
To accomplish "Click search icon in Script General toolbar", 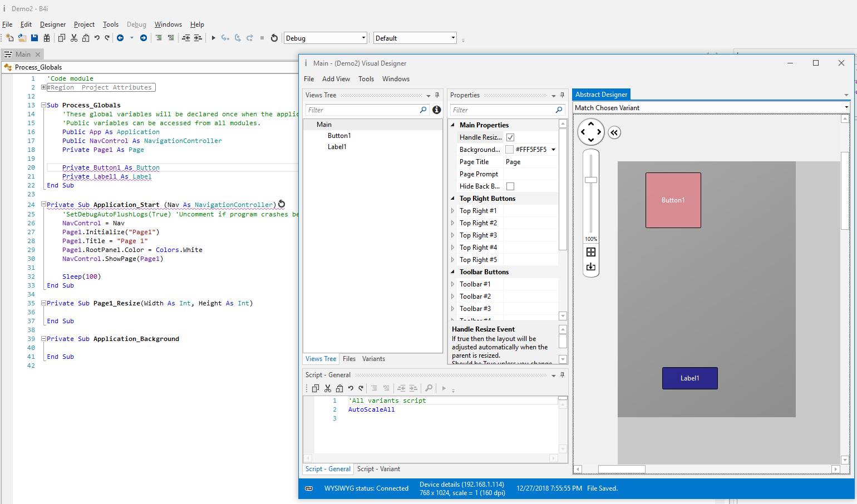I will tap(428, 388).
